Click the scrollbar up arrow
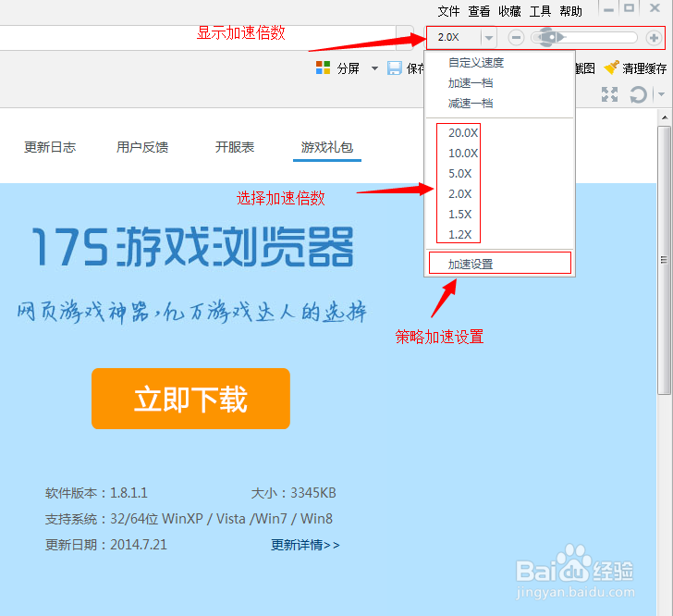This screenshot has height=616, width=673. 665,117
